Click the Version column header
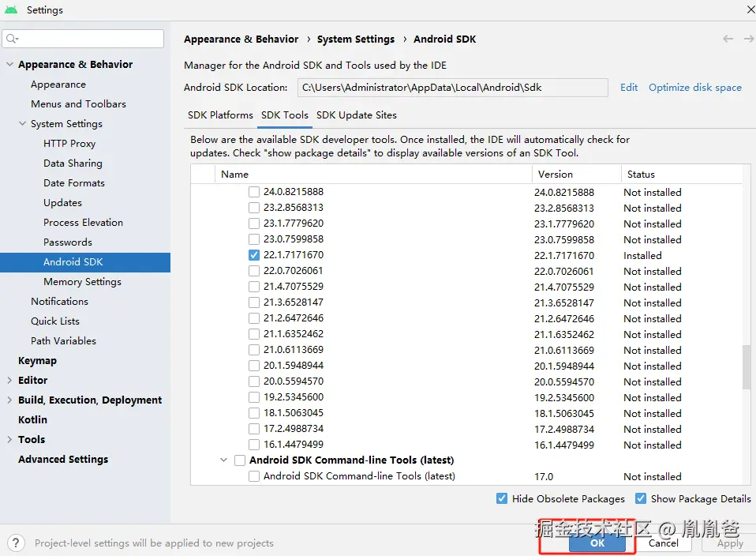 pyautogui.click(x=577, y=175)
